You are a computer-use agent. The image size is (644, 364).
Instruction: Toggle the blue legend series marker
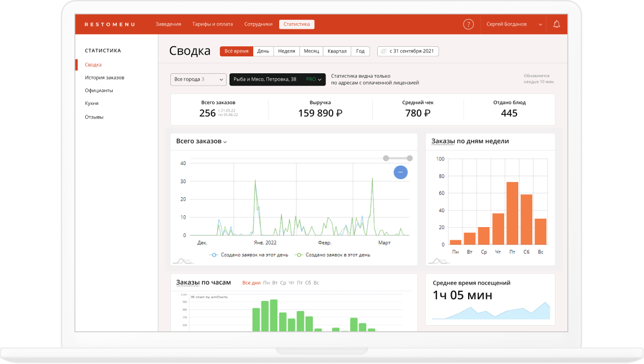coord(214,255)
